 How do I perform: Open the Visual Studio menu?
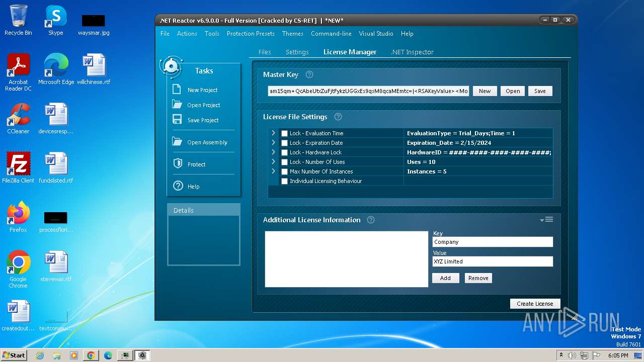click(x=376, y=34)
